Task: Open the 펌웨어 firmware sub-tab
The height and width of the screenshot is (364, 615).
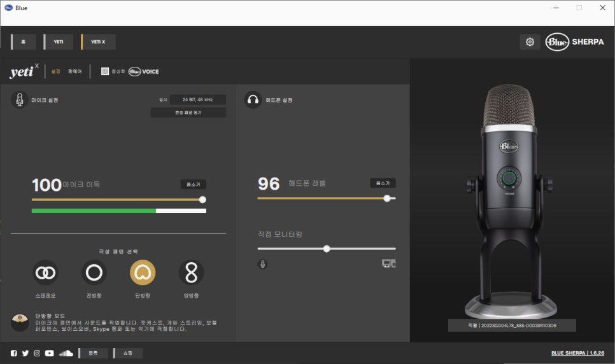Action: pos(75,71)
